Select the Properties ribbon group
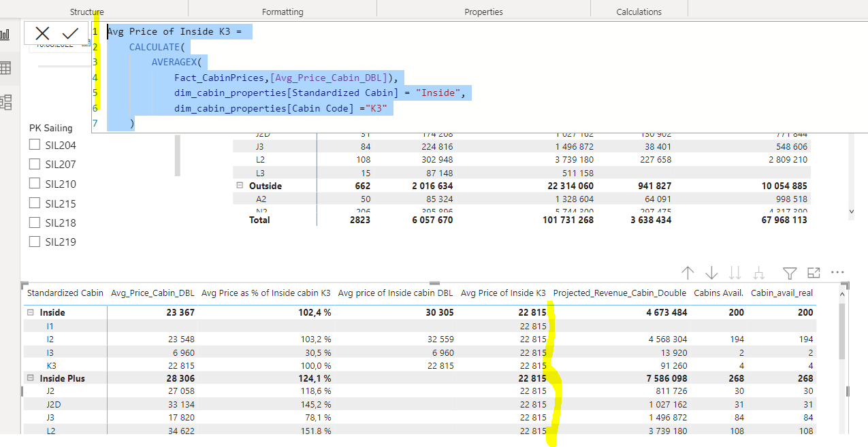Image resolution: width=868 pixels, height=447 pixels. tap(483, 12)
